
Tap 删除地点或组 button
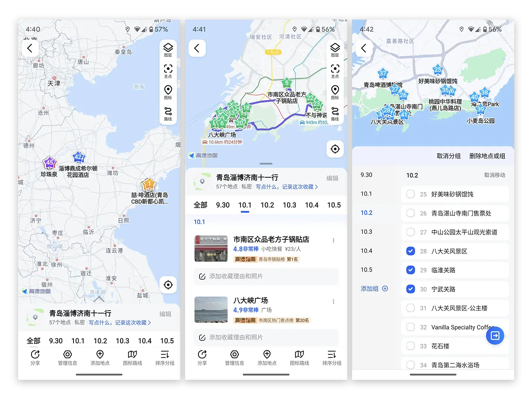point(487,156)
